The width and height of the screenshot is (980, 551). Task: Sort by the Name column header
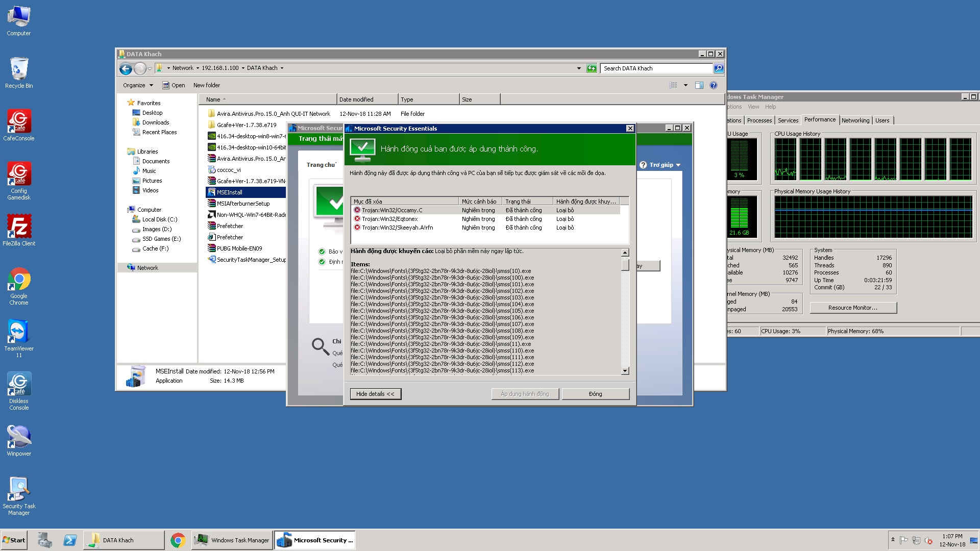tap(267, 99)
